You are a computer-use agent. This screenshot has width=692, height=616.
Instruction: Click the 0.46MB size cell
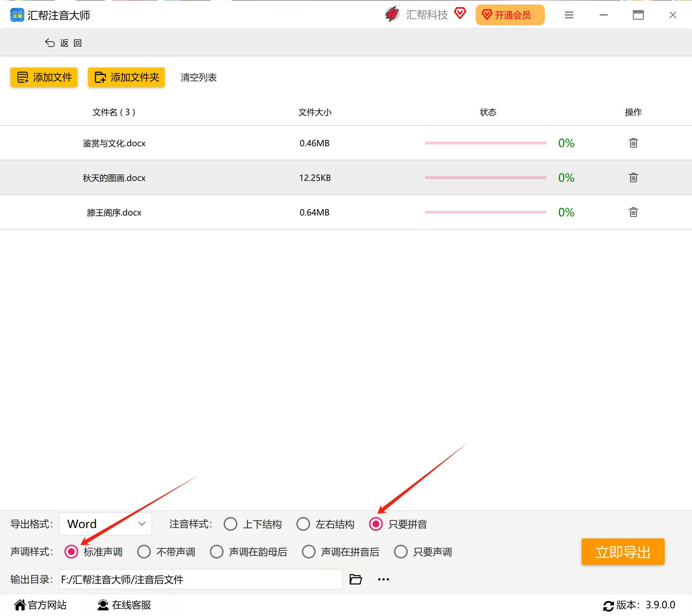[315, 143]
